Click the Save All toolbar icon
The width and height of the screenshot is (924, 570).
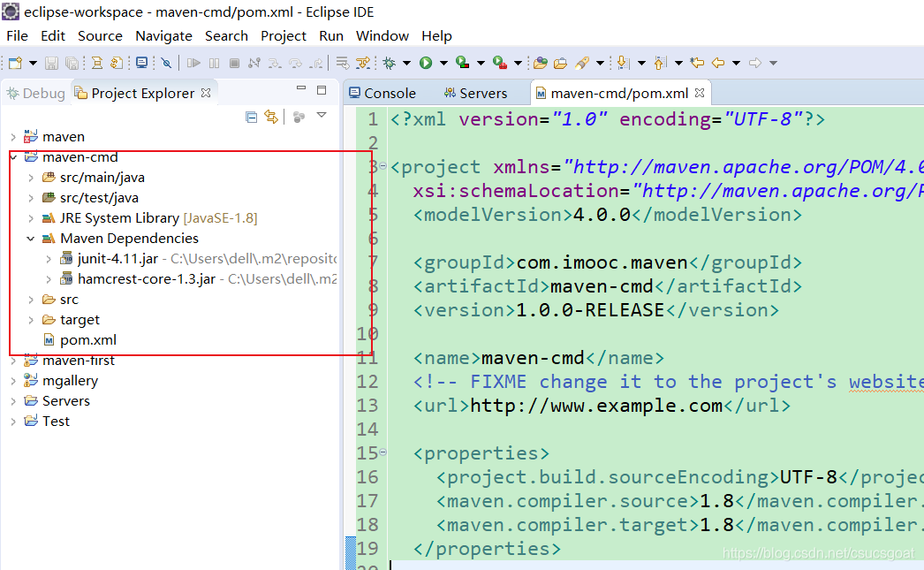click(72, 63)
